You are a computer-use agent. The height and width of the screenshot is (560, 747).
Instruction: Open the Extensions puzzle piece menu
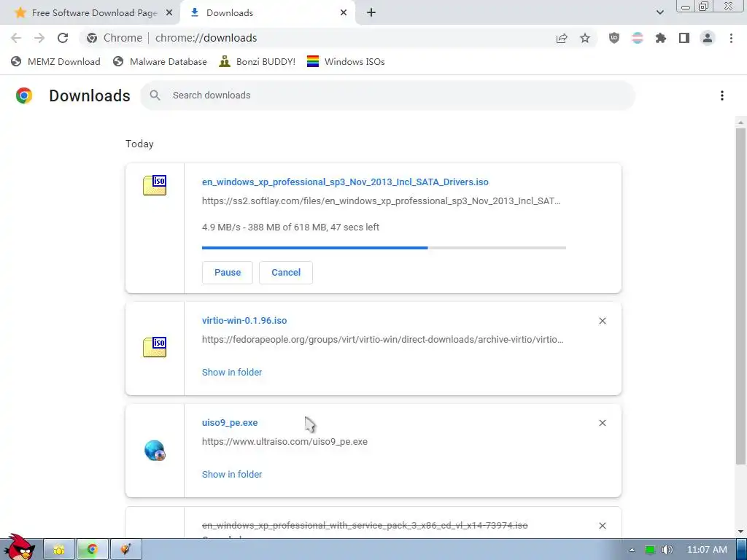661,38
